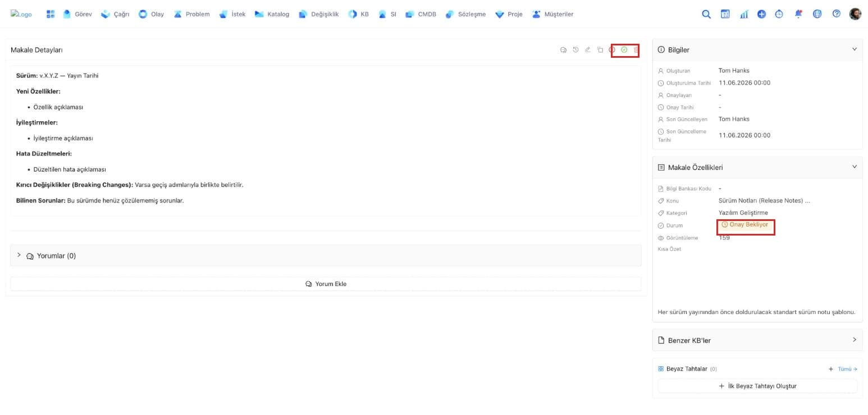Edit the article with the pencil icon
868x415 pixels.
588,50
